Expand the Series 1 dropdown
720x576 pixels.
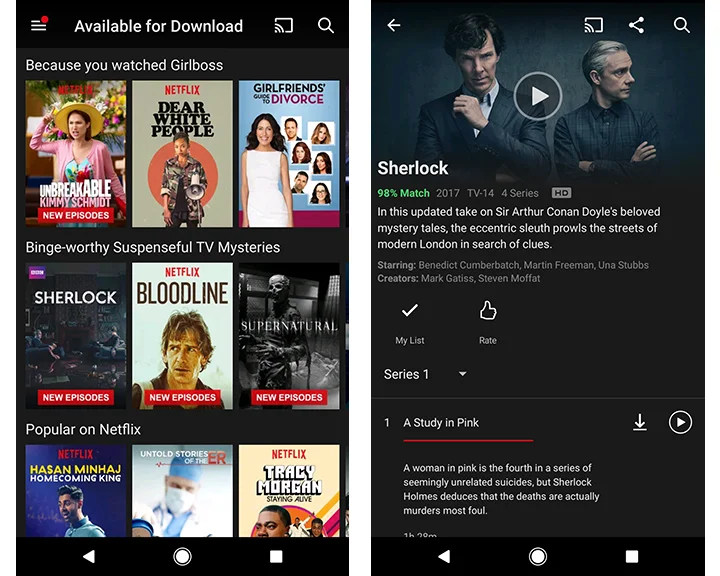pyautogui.click(x=425, y=374)
